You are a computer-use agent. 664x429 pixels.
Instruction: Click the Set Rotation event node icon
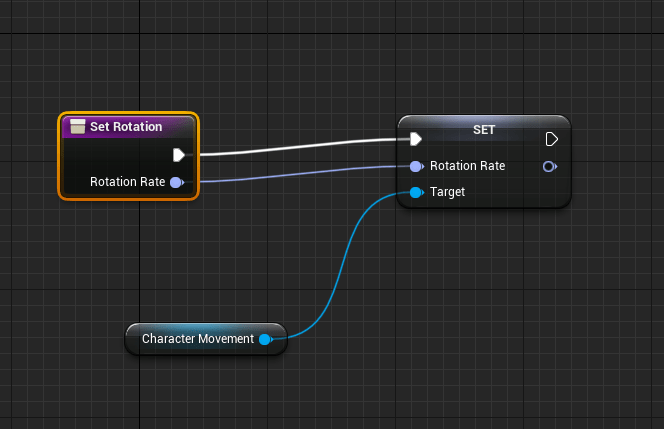tap(77, 127)
